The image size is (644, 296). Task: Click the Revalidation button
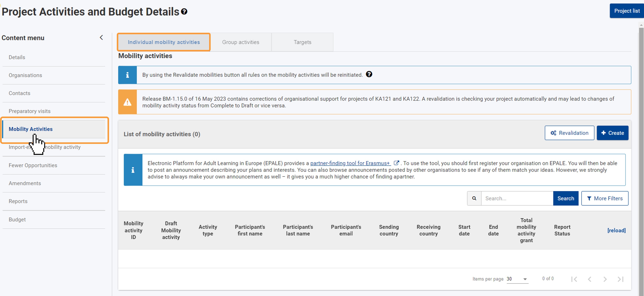click(x=569, y=133)
